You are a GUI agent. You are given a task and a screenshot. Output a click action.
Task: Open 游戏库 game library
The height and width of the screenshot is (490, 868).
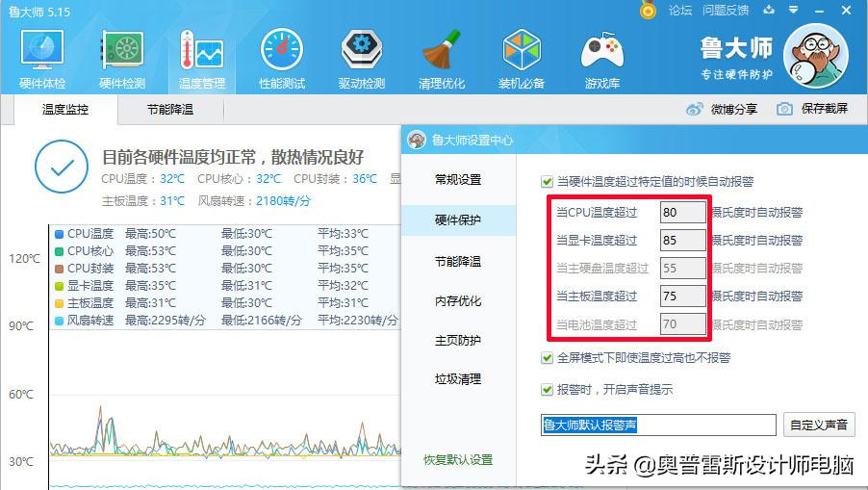pyautogui.click(x=601, y=60)
